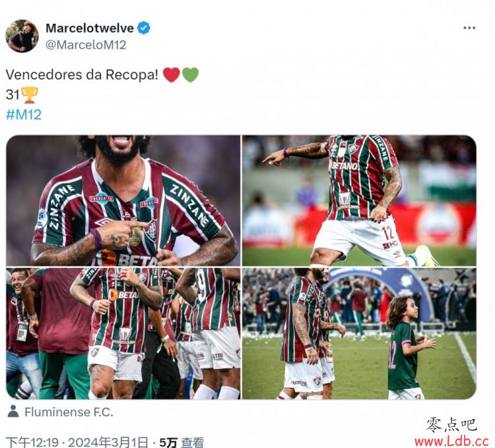Open the #M12 hashtag link
This screenshot has width=495, height=448.
coord(24,115)
